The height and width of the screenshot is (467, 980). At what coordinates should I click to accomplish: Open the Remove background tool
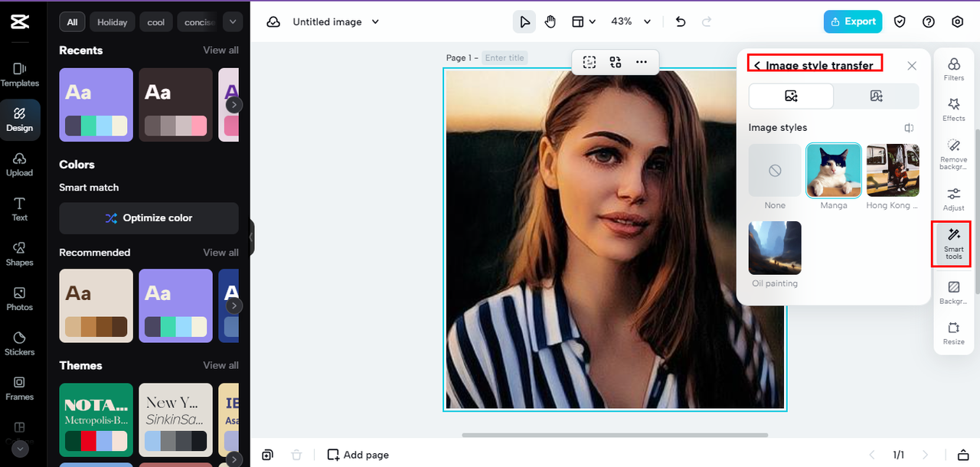pyautogui.click(x=954, y=154)
